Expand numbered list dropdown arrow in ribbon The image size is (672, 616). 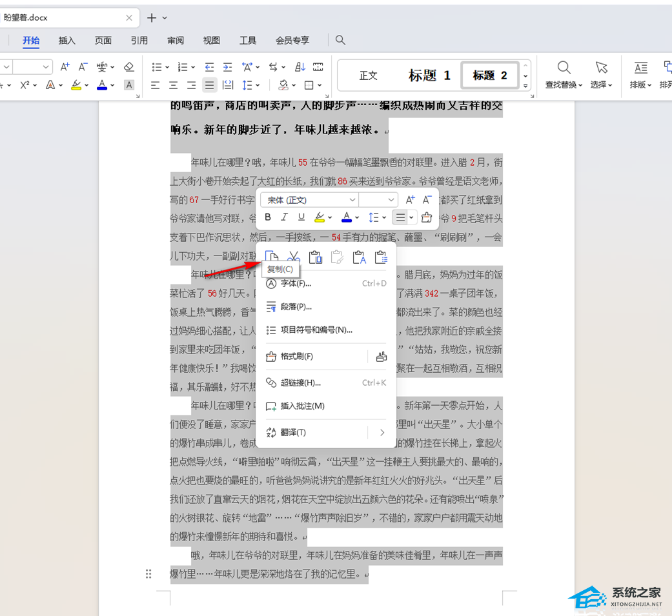[x=193, y=67]
